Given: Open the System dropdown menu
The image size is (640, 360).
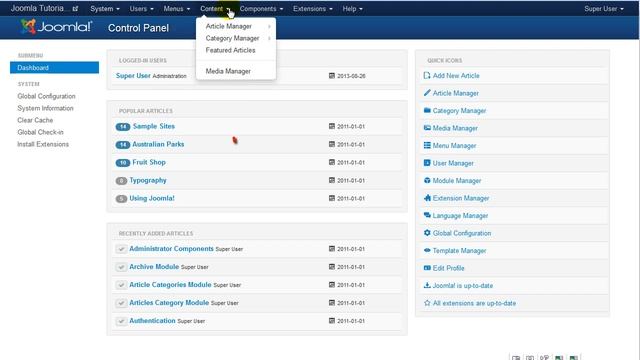Looking at the screenshot, I should 105,9.
